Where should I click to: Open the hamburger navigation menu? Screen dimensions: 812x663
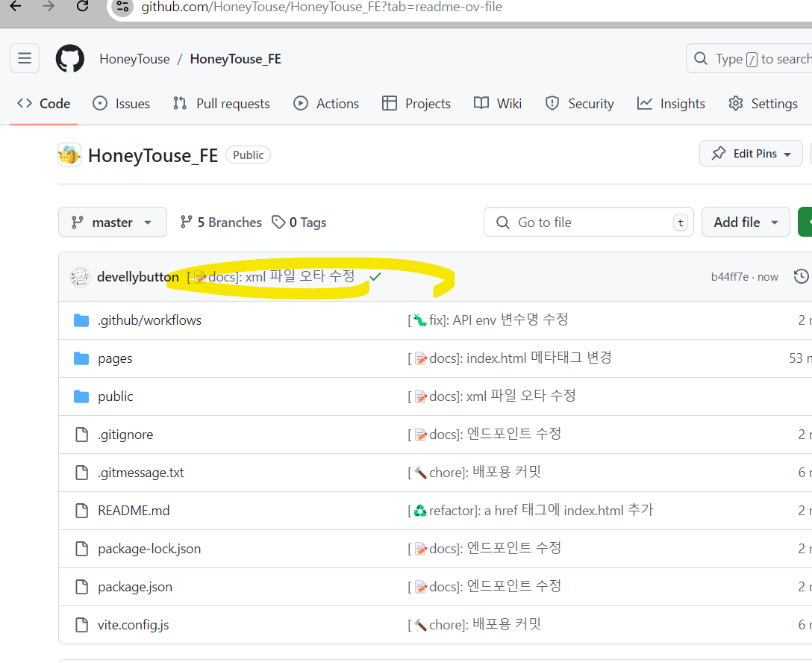tap(25, 58)
